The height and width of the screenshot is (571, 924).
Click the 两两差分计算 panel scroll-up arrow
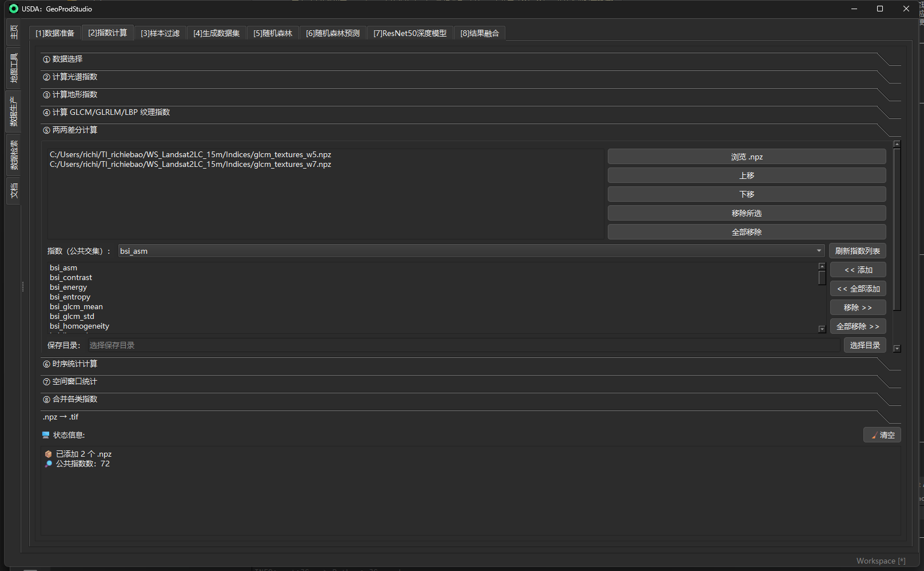click(897, 145)
